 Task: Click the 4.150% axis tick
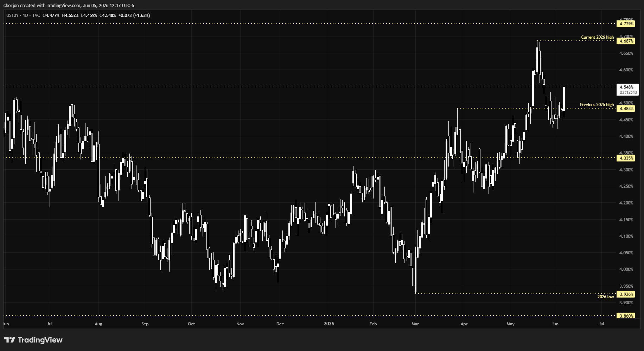click(626, 220)
